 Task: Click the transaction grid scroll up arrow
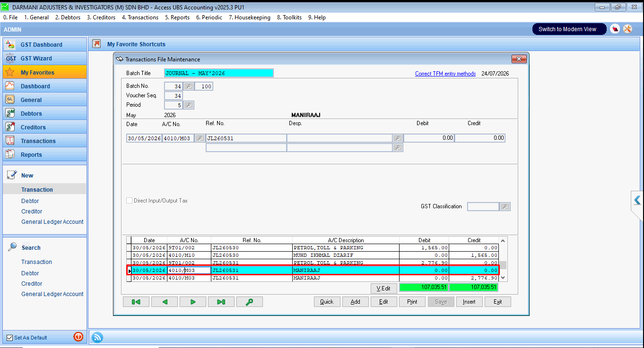(503, 241)
